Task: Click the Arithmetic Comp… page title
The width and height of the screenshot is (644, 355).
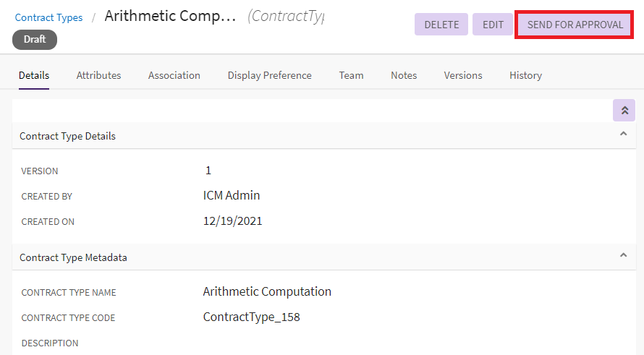Action: click(170, 17)
